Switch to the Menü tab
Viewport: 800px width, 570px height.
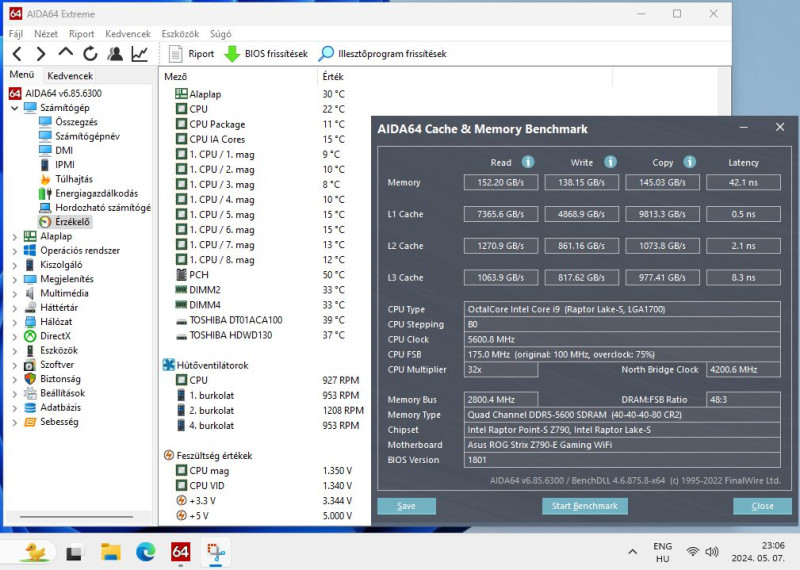point(22,75)
